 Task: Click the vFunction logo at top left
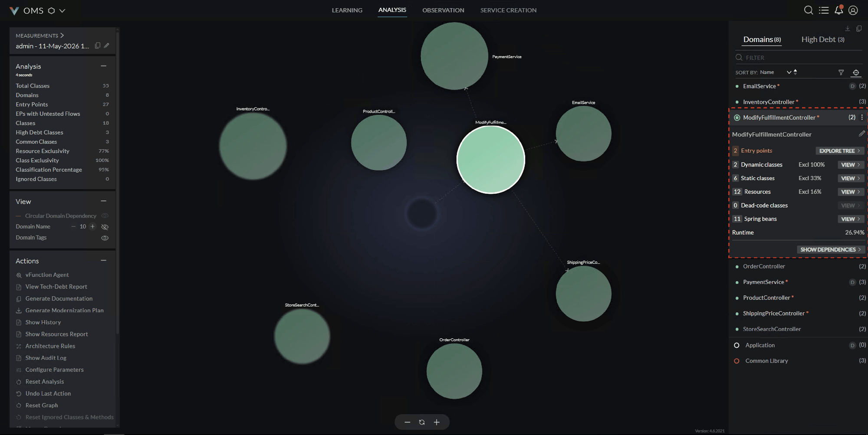[14, 10]
